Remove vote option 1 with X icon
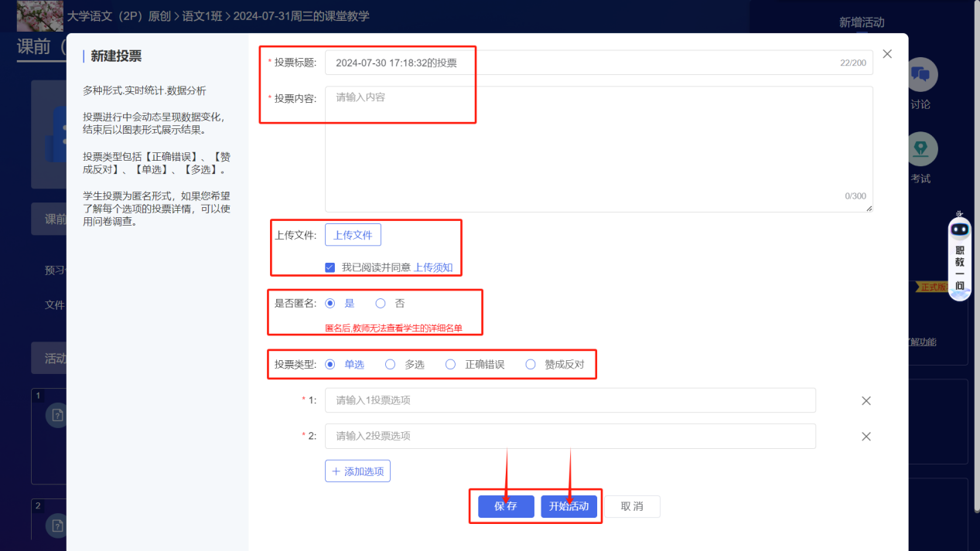This screenshot has height=551, width=980. point(866,401)
